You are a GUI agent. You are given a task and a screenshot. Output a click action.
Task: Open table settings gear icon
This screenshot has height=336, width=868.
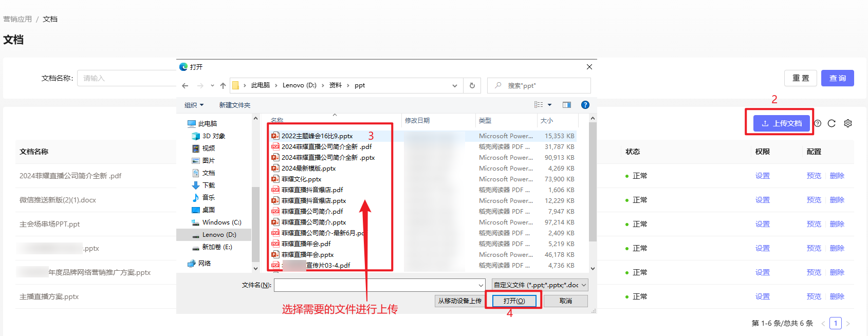[848, 123]
